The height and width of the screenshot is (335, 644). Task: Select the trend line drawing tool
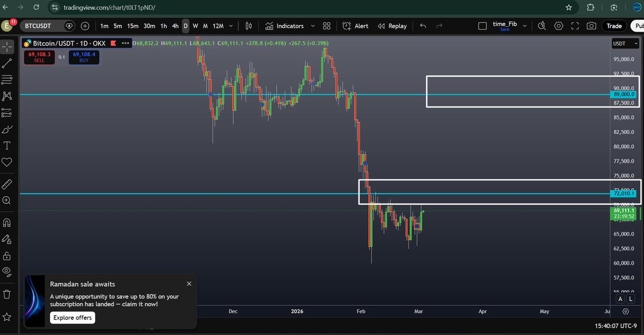tap(8, 63)
